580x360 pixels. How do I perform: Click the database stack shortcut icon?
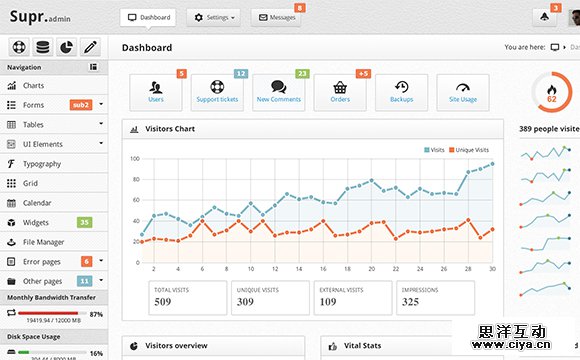pyautogui.click(x=43, y=47)
